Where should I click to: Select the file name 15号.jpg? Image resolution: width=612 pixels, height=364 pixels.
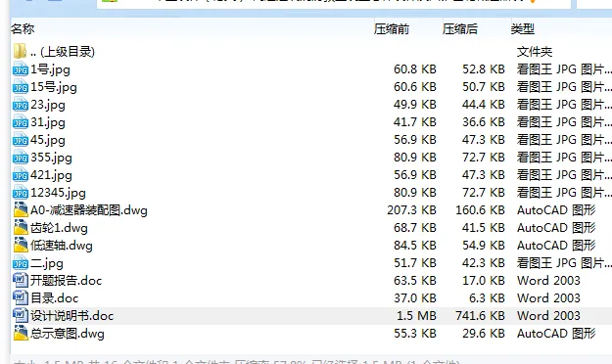coord(54,87)
